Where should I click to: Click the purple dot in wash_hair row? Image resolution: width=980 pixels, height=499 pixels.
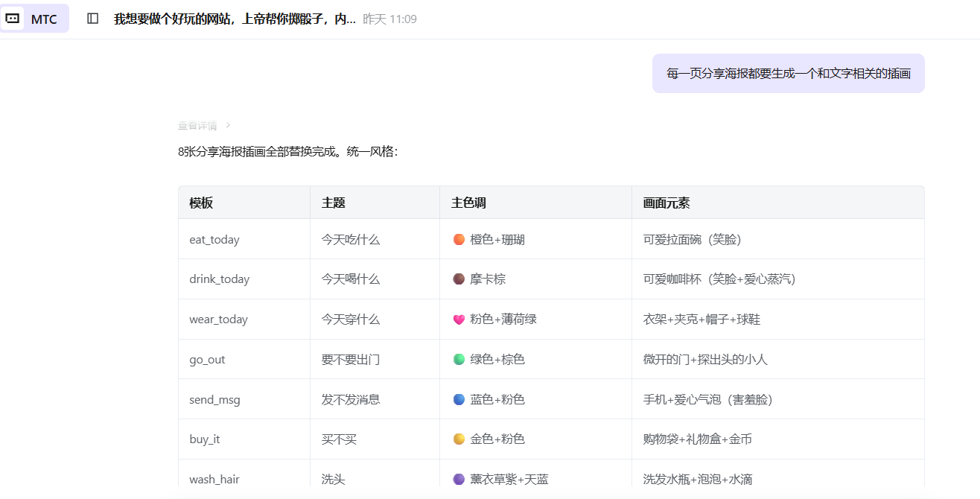click(459, 480)
